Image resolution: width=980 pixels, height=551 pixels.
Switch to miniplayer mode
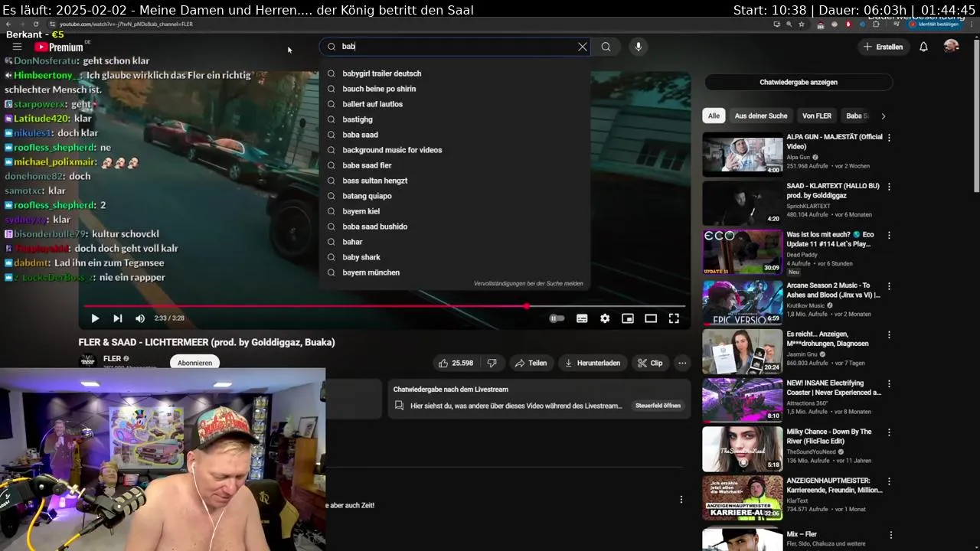pyautogui.click(x=628, y=318)
